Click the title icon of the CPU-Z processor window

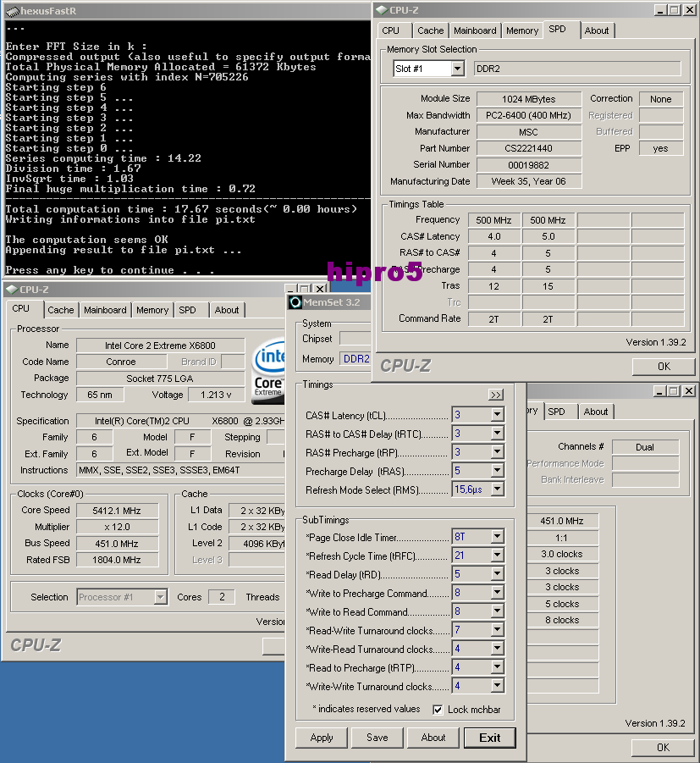coord(12,290)
